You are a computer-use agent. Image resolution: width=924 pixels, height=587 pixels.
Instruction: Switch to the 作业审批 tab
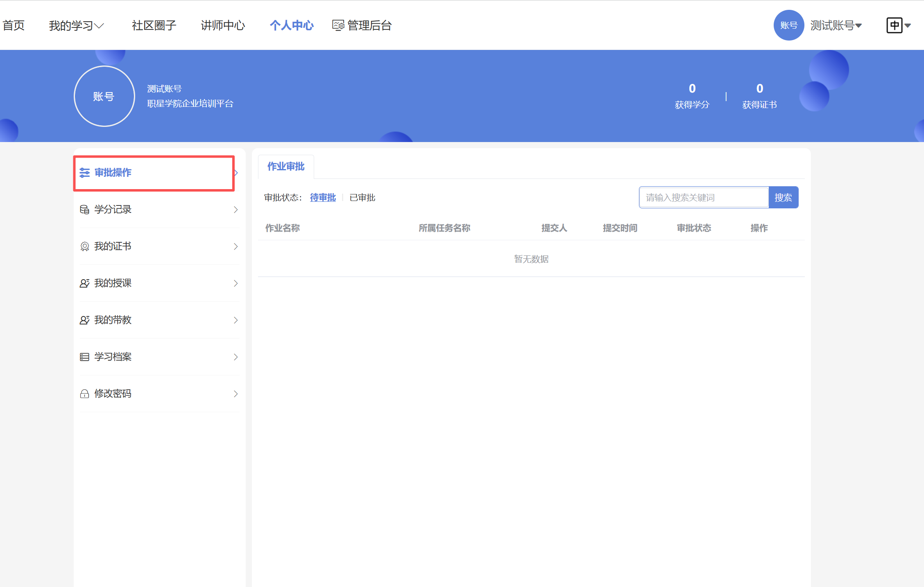(x=285, y=166)
